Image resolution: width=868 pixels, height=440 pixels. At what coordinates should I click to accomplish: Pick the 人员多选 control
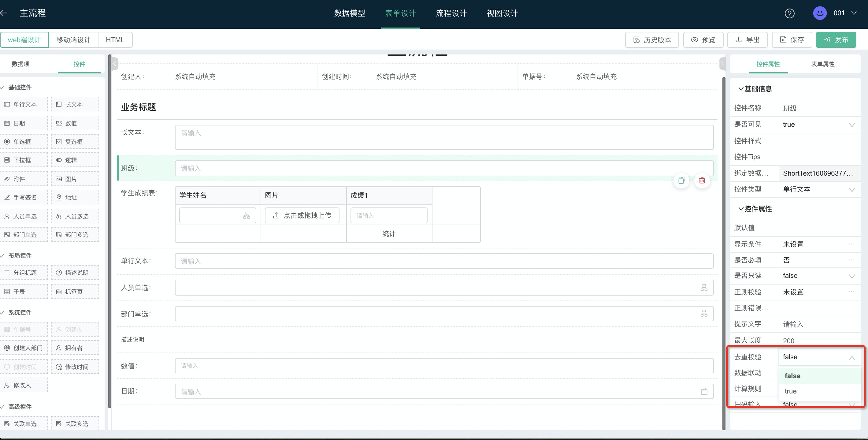[75, 216]
